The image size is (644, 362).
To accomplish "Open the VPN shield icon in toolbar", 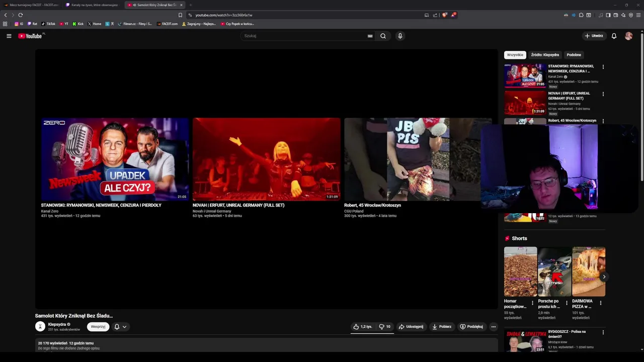I will click(x=631, y=15).
